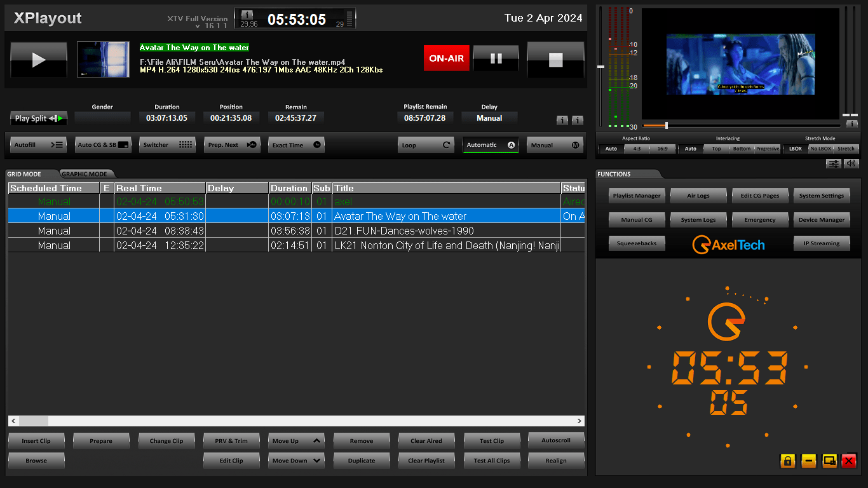The width and height of the screenshot is (868, 488).
Task: Click the Scheduled Time column header
Action: tap(54, 188)
